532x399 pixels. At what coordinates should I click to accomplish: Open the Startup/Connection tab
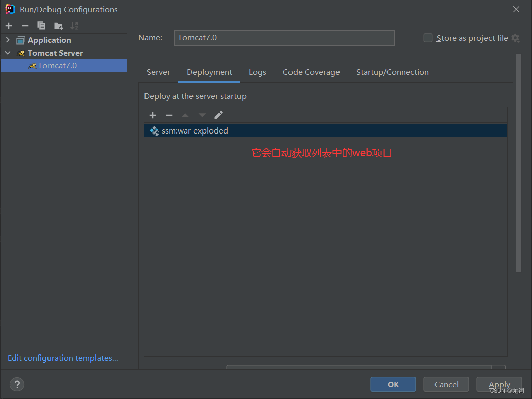(392, 72)
